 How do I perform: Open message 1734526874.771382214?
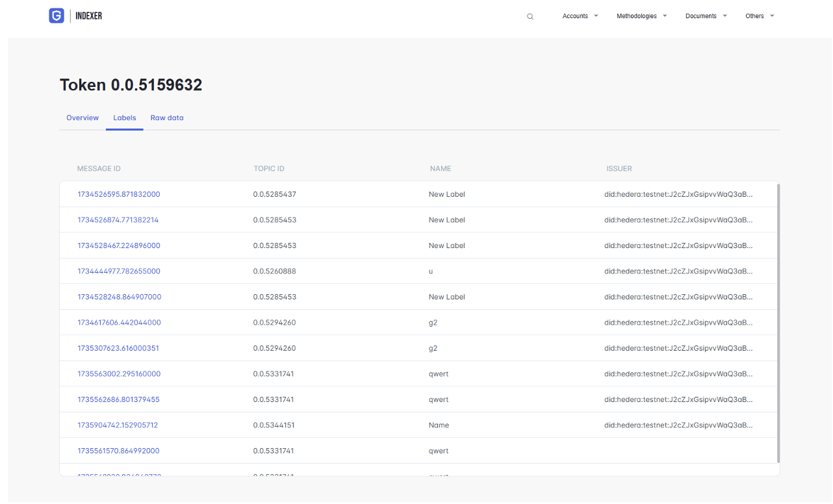(118, 220)
